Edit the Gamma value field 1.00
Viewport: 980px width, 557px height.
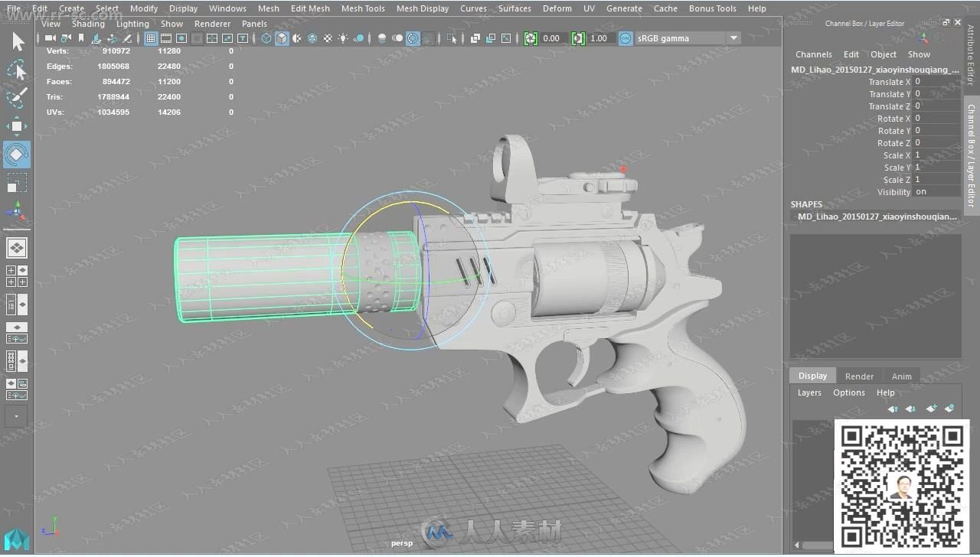(x=599, y=38)
